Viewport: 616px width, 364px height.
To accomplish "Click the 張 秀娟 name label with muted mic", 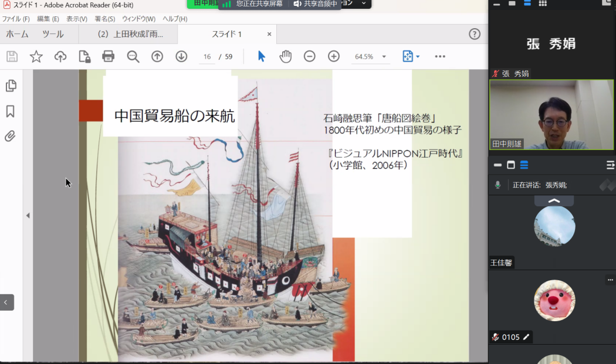I will [x=511, y=73].
